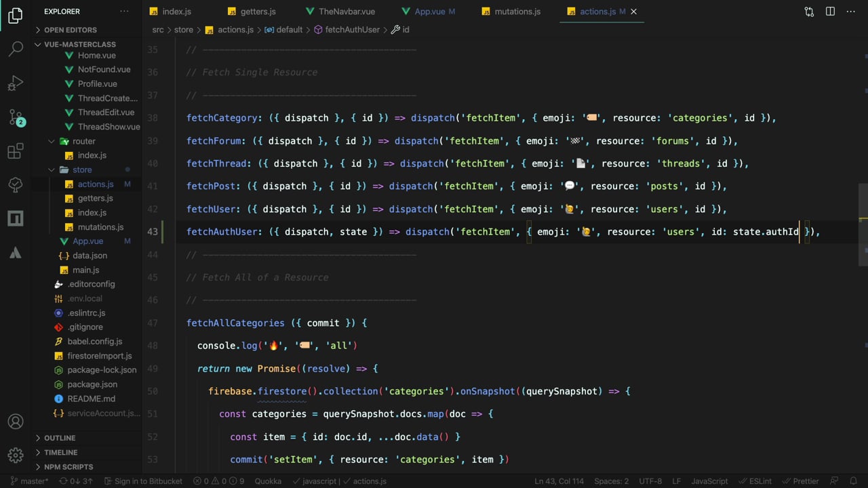Open NotFound.vue in the explorer
Viewport: 868px width, 488px height.
tap(104, 69)
